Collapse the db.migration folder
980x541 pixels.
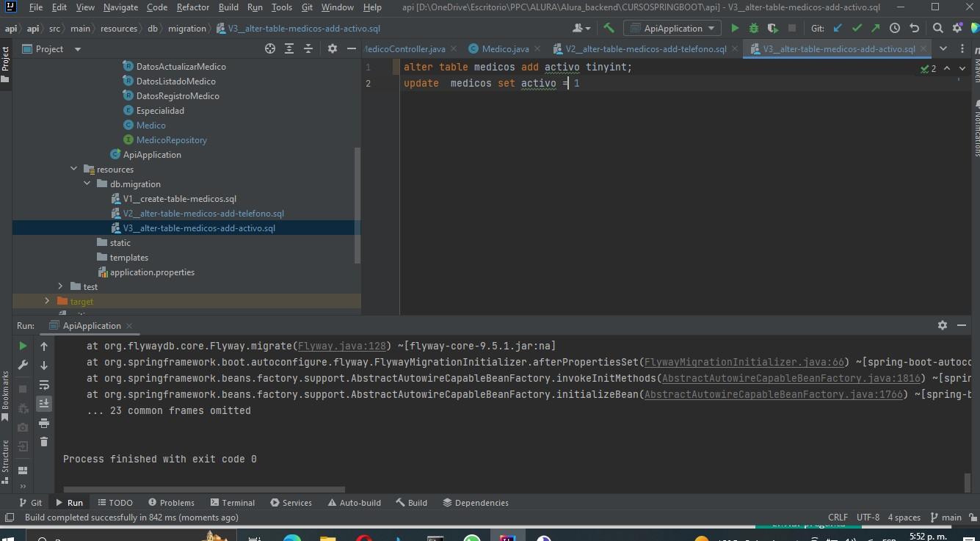click(87, 184)
